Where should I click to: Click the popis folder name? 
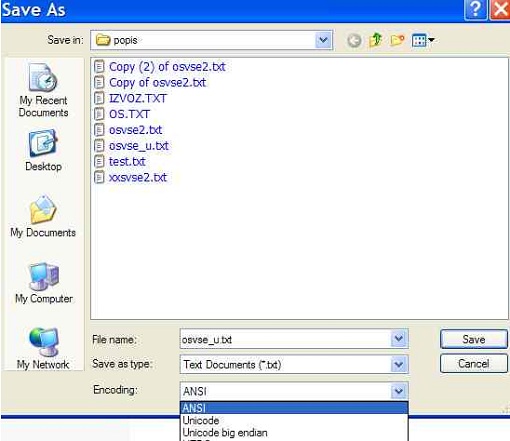(125, 40)
